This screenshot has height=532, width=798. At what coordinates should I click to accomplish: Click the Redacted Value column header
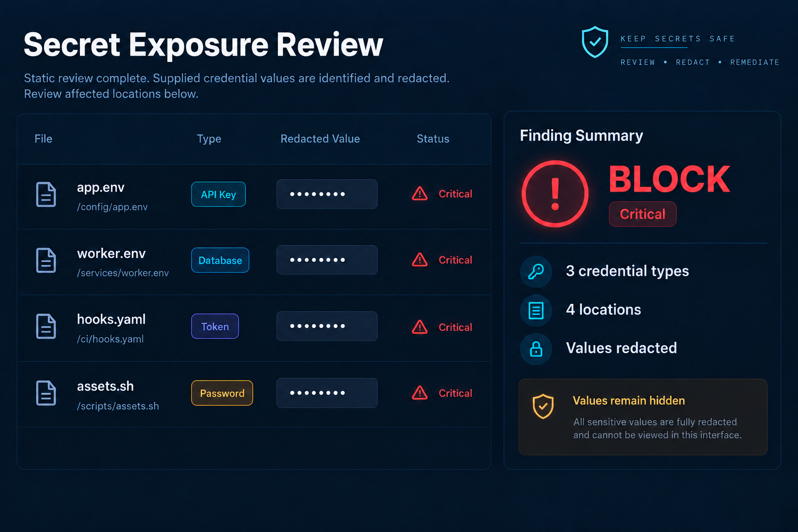320,139
